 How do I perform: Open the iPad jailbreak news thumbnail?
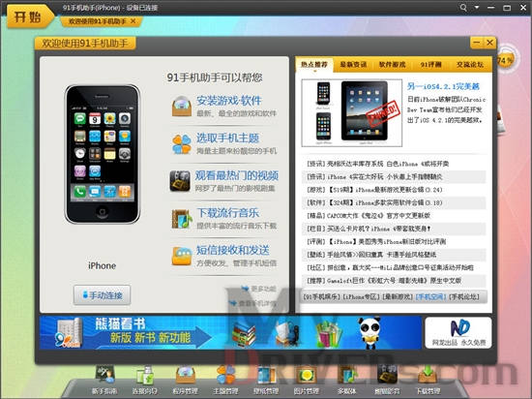click(352, 112)
